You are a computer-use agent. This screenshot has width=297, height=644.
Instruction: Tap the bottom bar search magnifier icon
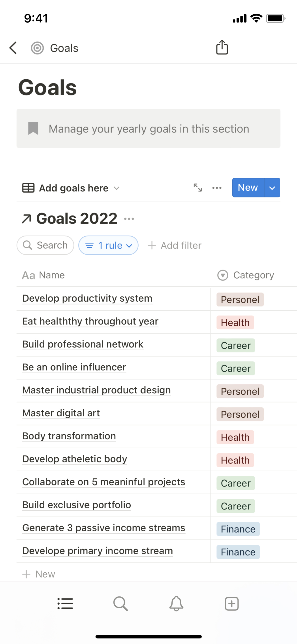(120, 604)
